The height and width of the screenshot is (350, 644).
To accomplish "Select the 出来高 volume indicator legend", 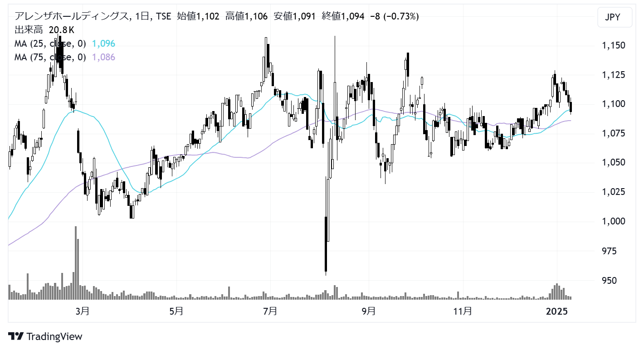I will point(28,30).
